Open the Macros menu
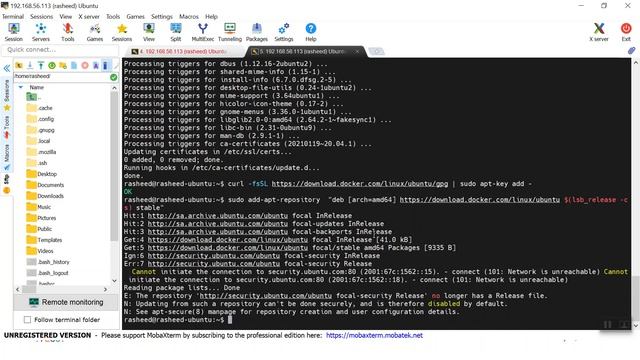The image size is (640, 360). click(189, 16)
